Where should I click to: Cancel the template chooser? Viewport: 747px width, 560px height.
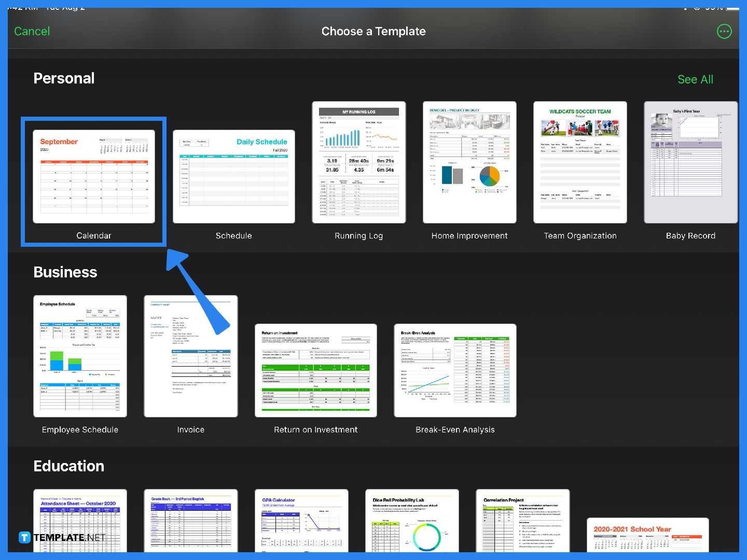point(32,31)
